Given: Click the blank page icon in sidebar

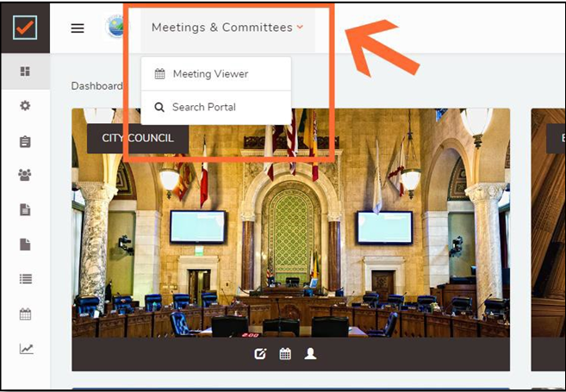Looking at the screenshot, I should click(x=25, y=245).
